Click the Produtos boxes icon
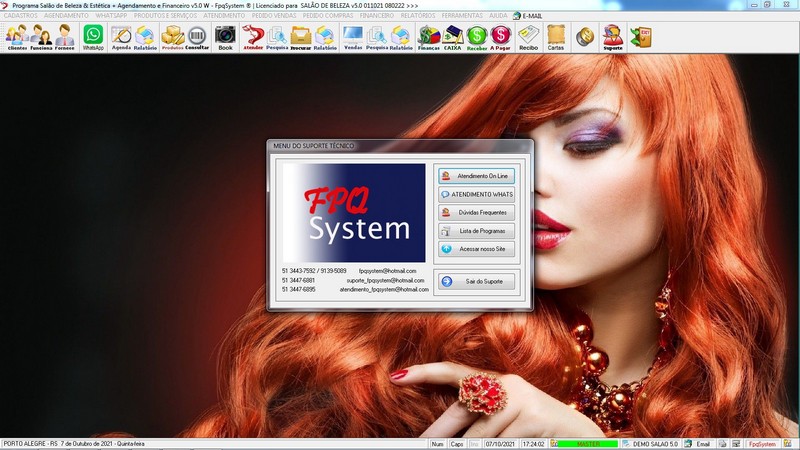This screenshot has height=450, width=800. tap(172, 37)
